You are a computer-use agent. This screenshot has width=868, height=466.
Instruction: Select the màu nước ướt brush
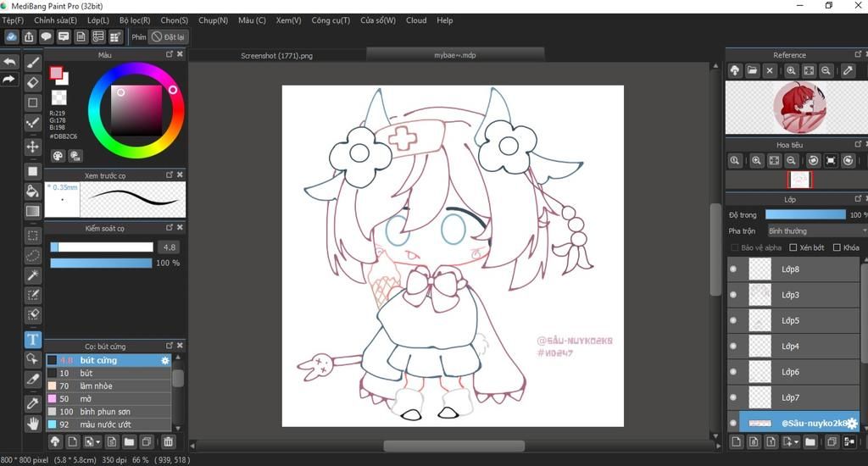108,424
